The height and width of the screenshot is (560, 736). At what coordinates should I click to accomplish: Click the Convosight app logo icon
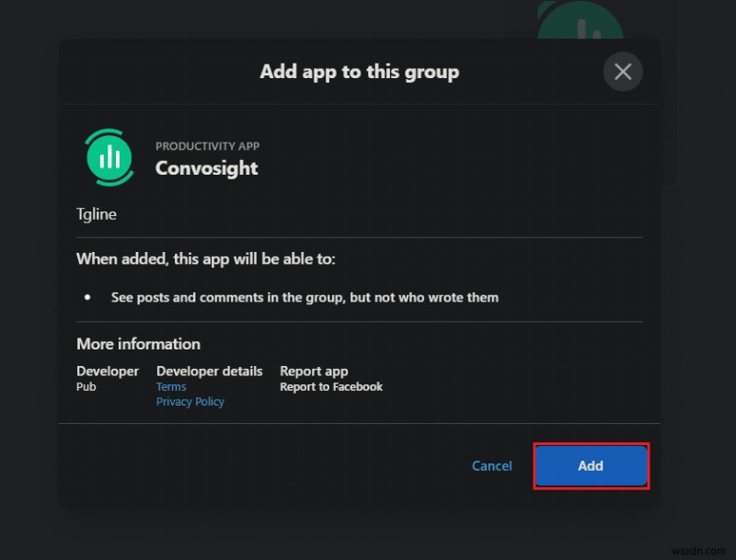tap(109, 157)
